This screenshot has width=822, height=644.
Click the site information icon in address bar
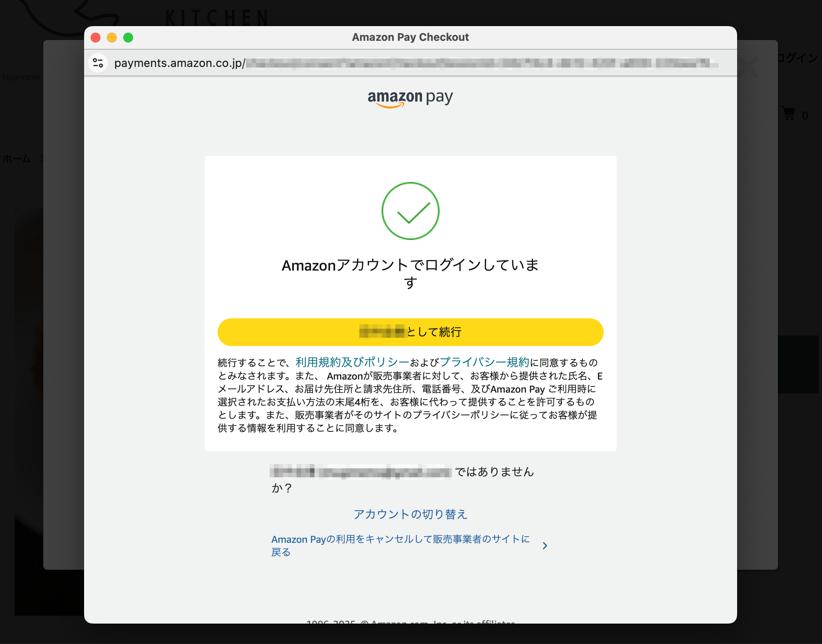pyautogui.click(x=98, y=63)
